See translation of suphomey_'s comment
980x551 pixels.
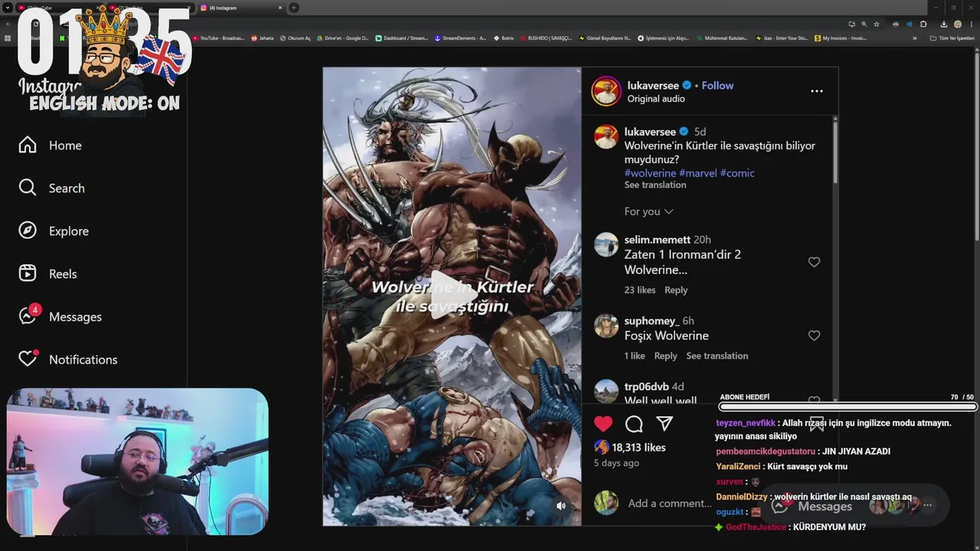717,356
